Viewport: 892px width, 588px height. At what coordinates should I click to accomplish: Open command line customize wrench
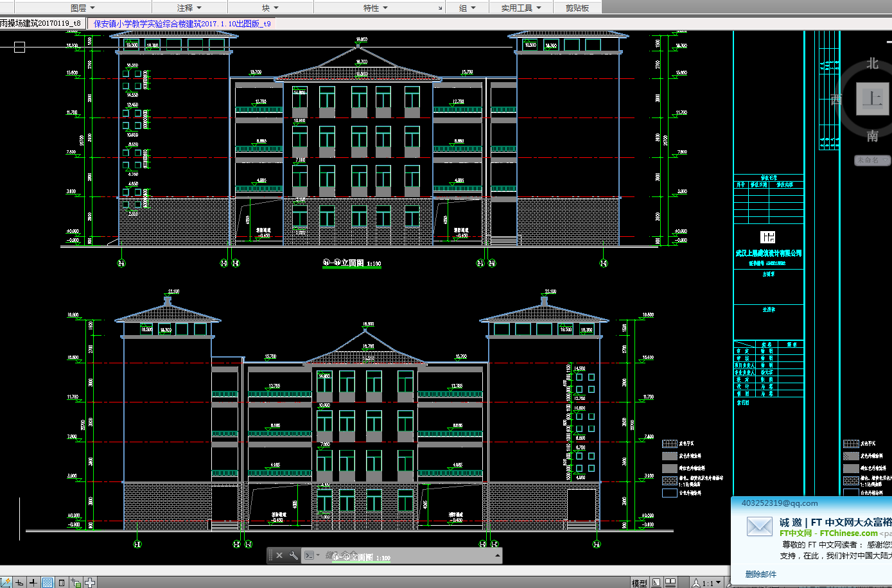click(x=293, y=555)
